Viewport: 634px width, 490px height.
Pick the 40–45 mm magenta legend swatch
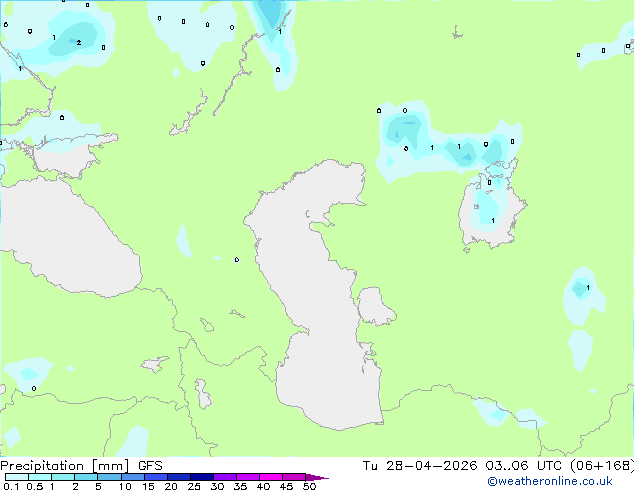(271, 477)
